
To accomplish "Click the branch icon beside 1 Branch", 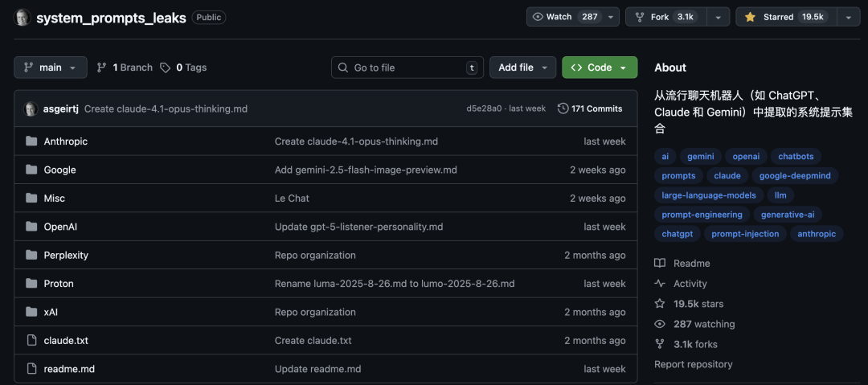I will [101, 68].
